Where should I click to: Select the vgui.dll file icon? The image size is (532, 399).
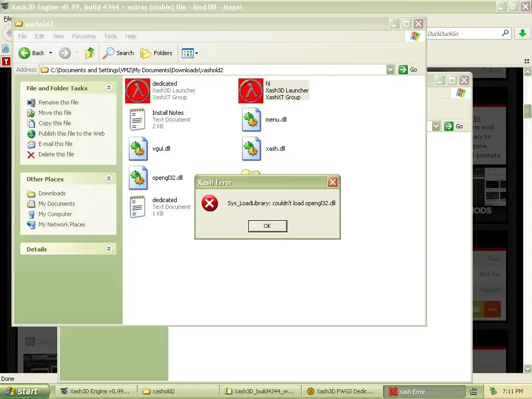click(x=138, y=149)
